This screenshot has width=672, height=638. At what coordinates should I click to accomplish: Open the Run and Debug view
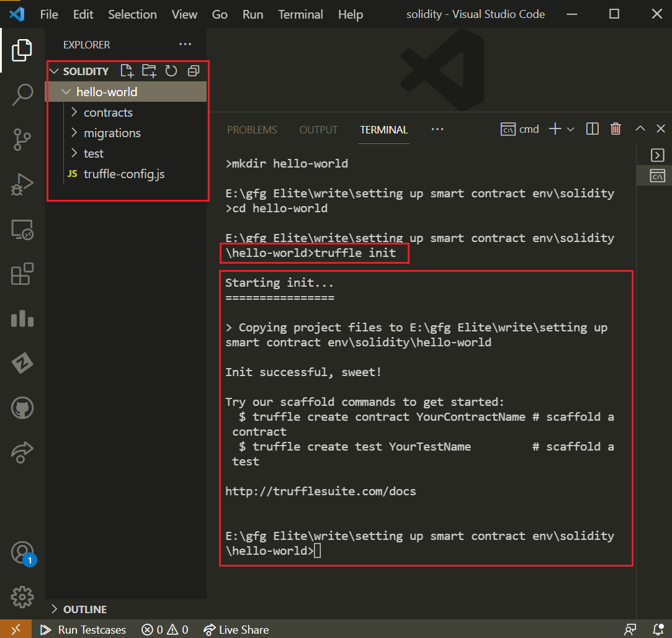[x=22, y=185]
